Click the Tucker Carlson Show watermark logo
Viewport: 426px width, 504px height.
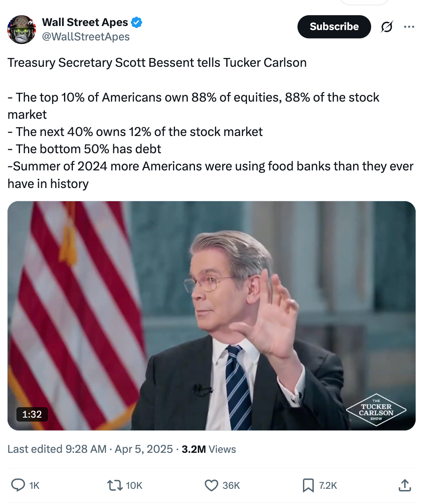376,410
